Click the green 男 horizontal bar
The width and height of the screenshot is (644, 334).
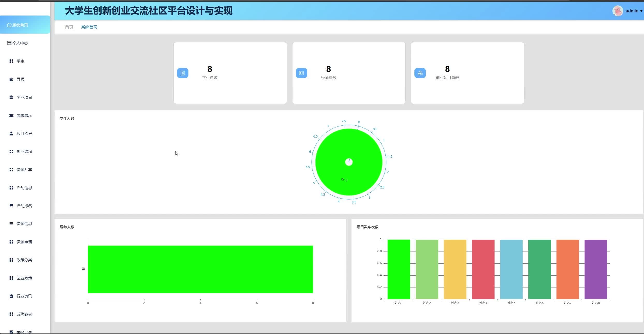coord(200,269)
